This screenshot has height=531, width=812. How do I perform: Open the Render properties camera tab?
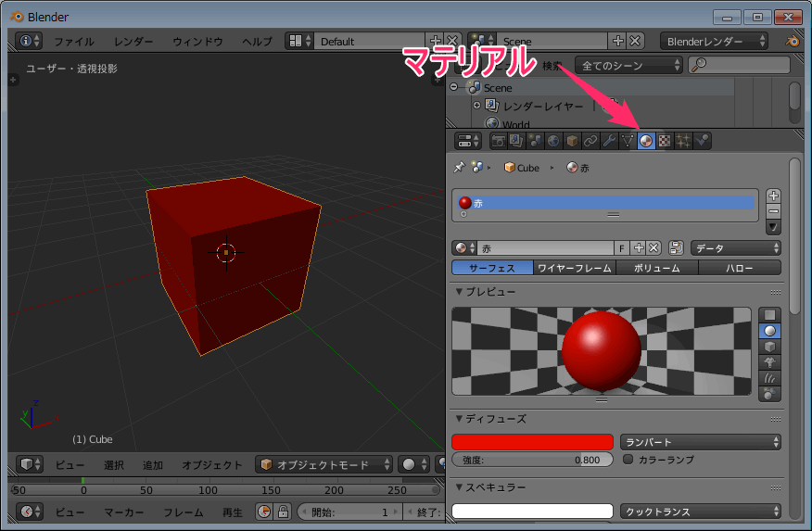point(498,141)
